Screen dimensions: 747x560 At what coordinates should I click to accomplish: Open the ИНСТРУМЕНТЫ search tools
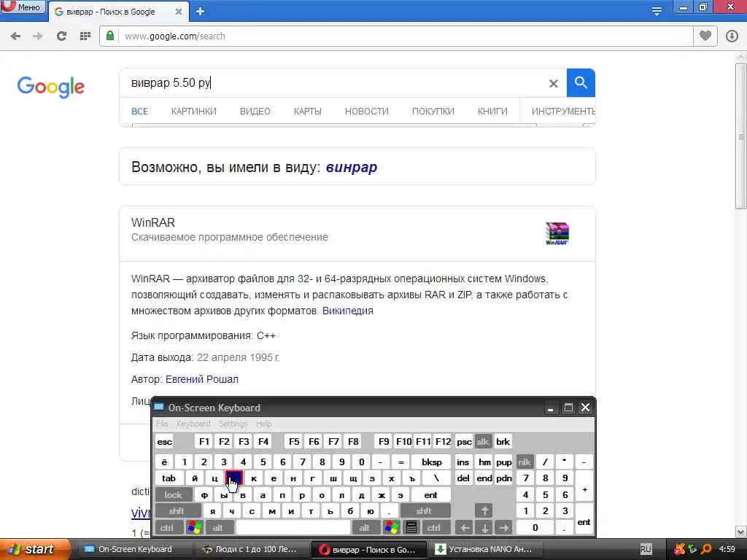(x=563, y=112)
